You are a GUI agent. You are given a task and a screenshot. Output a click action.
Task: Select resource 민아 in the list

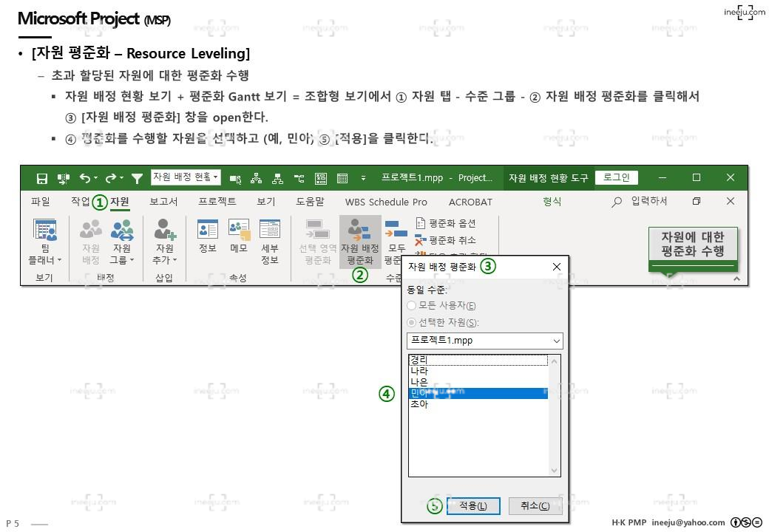pos(478,393)
